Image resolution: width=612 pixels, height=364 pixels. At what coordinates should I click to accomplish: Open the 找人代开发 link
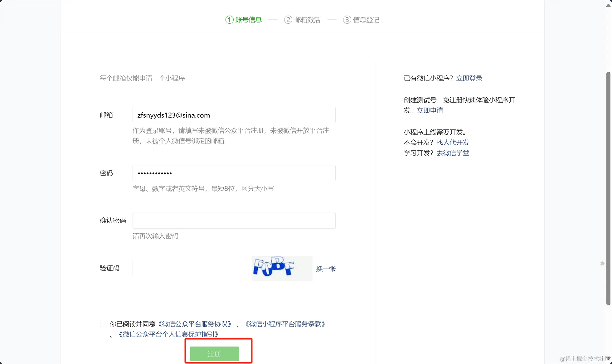point(453,143)
